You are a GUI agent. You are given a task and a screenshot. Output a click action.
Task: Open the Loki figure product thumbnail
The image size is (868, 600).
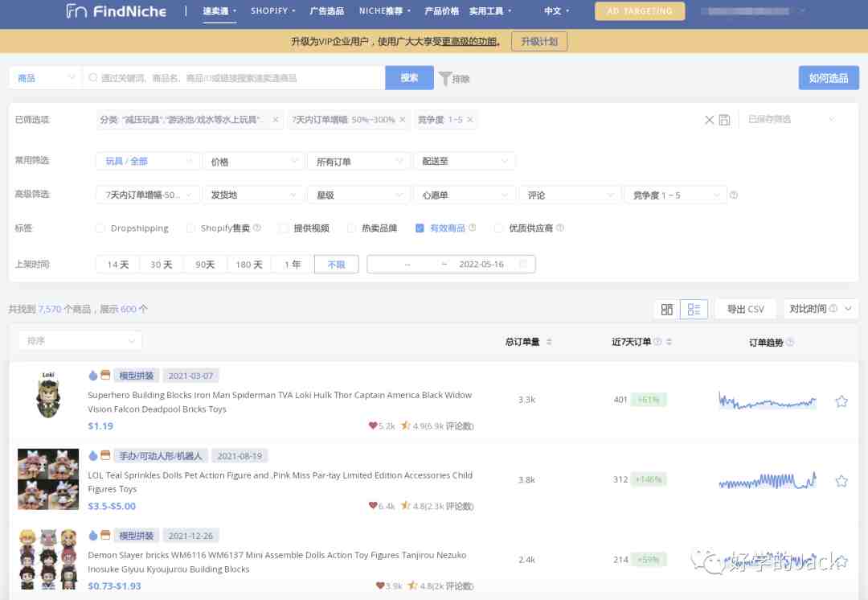coord(48,394)
